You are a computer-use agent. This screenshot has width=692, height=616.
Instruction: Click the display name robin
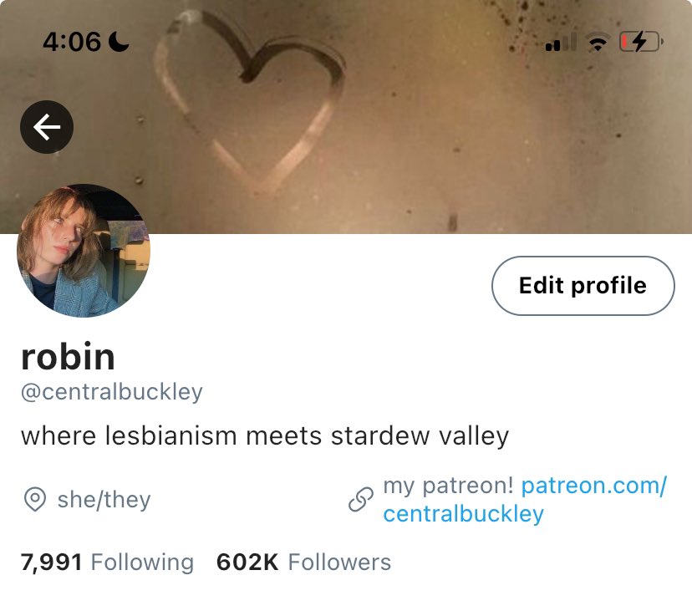click(x=68, y=356)
